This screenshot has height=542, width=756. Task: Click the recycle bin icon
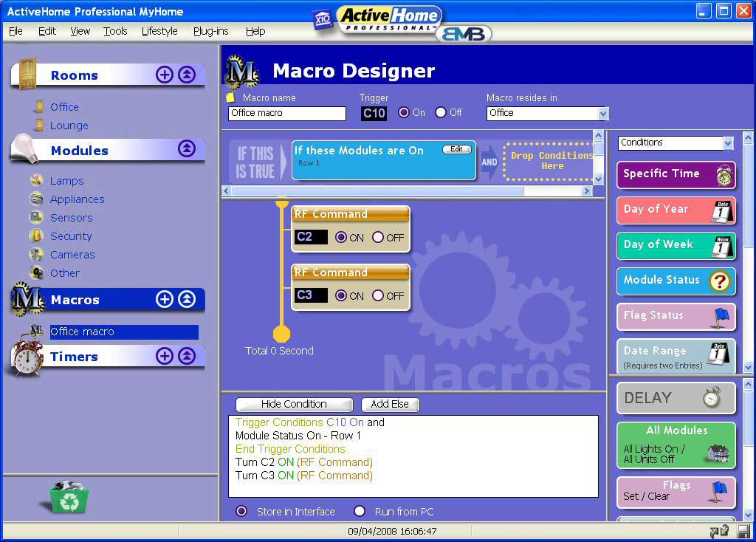[69, 497]
